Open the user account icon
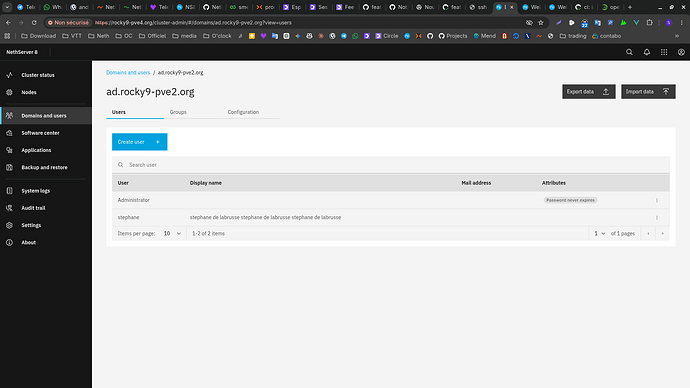The image size is (690, 388). (681, 52)
